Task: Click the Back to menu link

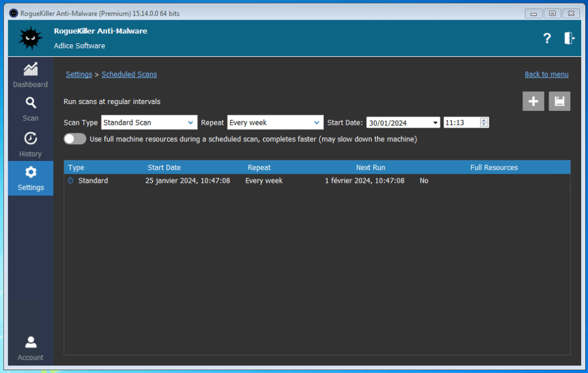Action: [x=546, y=74]
